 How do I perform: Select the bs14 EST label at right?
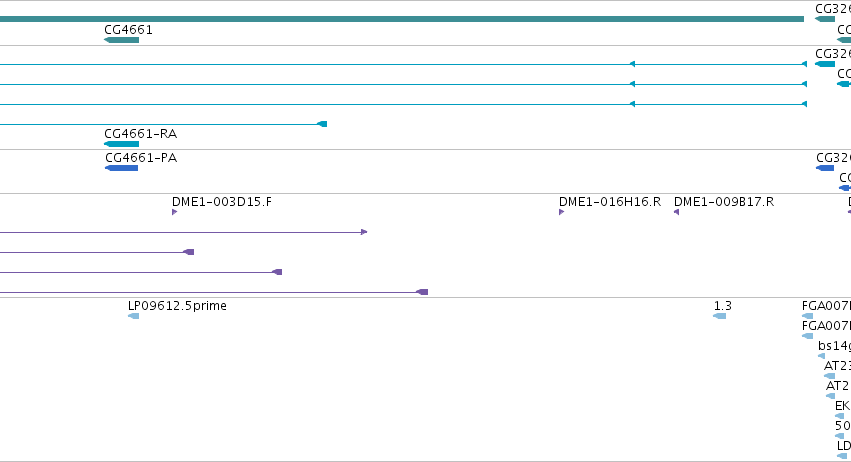[x=834, y=346]
